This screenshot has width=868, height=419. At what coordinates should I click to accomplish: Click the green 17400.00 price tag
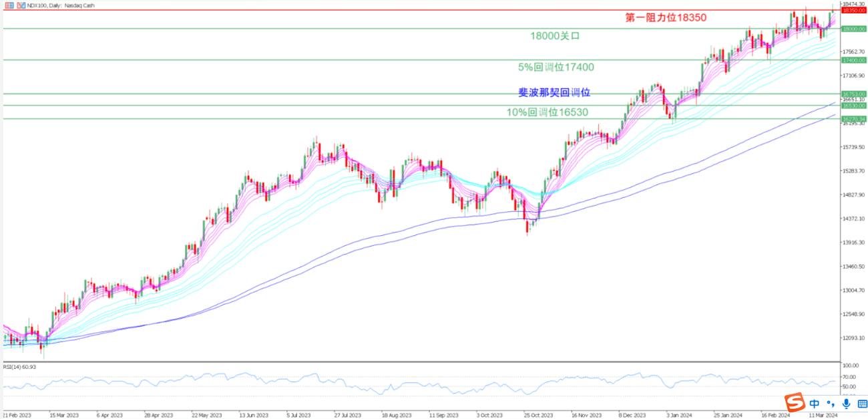(x=853, y=60)
